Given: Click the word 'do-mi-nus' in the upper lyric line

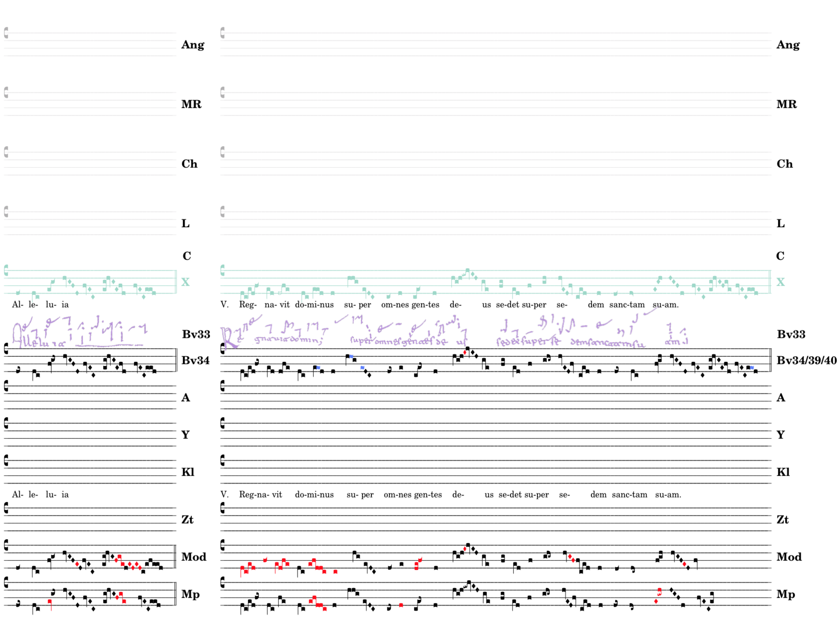Looking at the screenshot, I should click(314, 305).
